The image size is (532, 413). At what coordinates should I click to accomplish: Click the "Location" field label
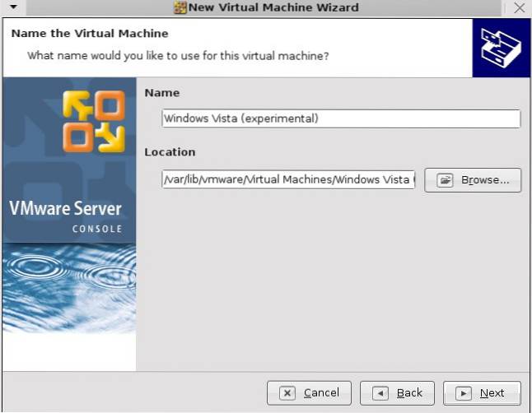coord(170,152)
